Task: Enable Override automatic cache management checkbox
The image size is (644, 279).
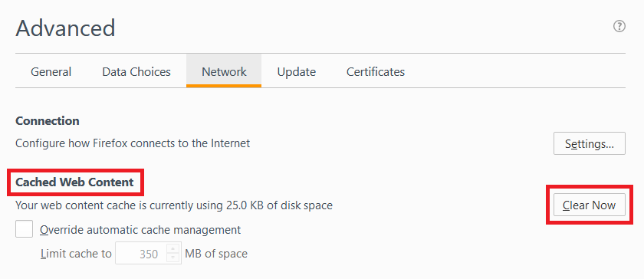Action: tap(25, 229)
